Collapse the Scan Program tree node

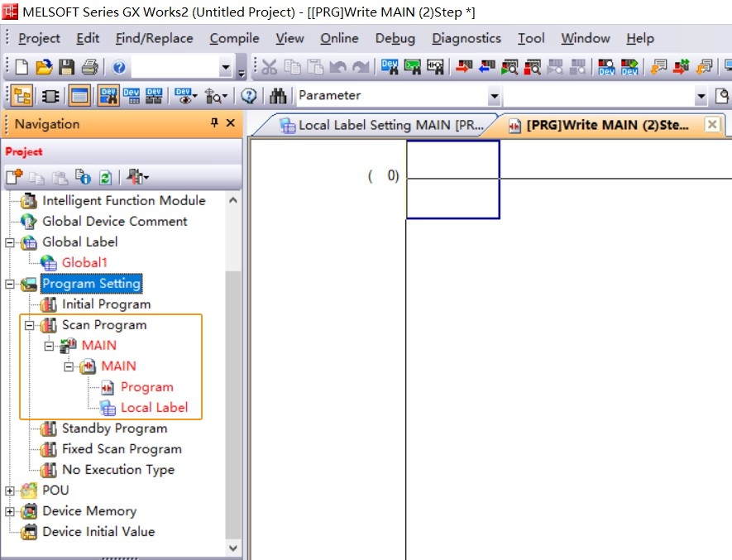(29, 325)
